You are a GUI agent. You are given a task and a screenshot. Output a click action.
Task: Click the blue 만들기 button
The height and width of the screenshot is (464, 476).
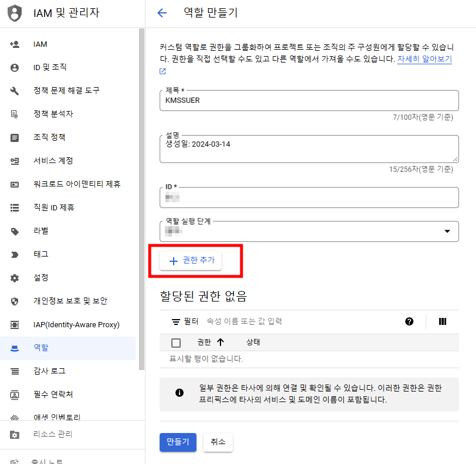(x=178, y=442)
